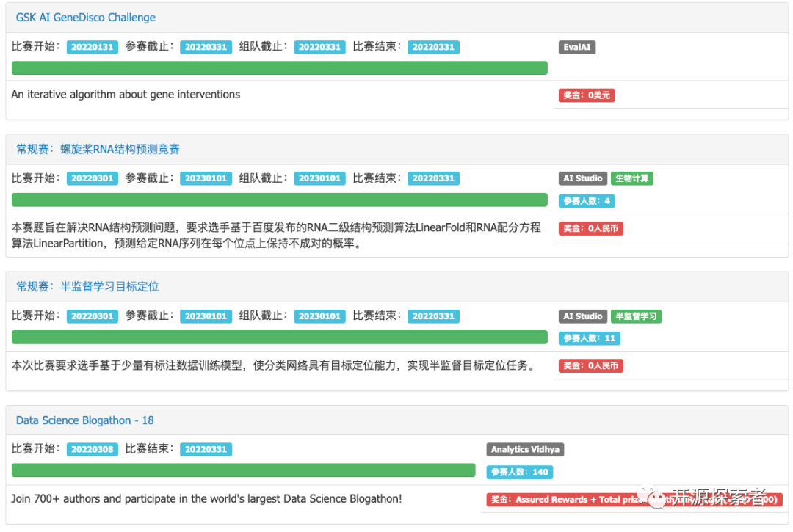Open the GSK AI GeneDisco Challenge page
Screen dimensions: 793x532
point(86,17)
